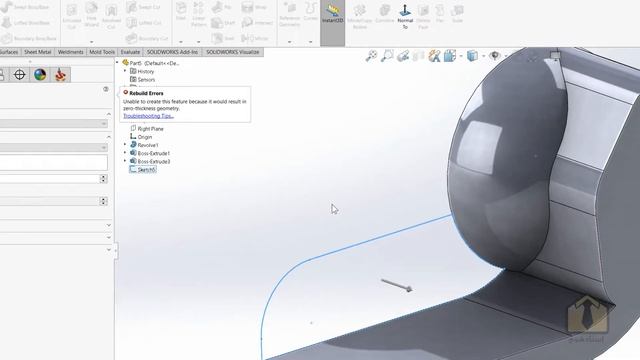Open the dropdown under Curves
Image resolution: width=640 pixels, height=360 pixels.
(311, 42)
